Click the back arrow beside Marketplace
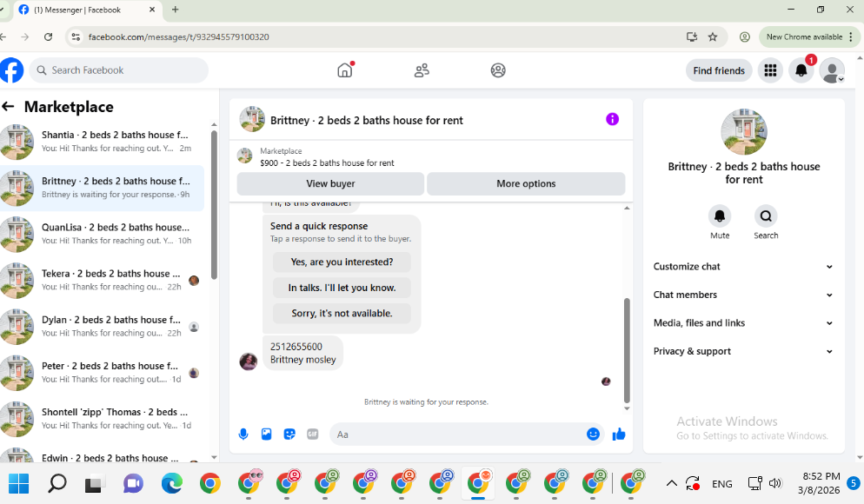This screenshot has width=864, height=504. [8, 106]
